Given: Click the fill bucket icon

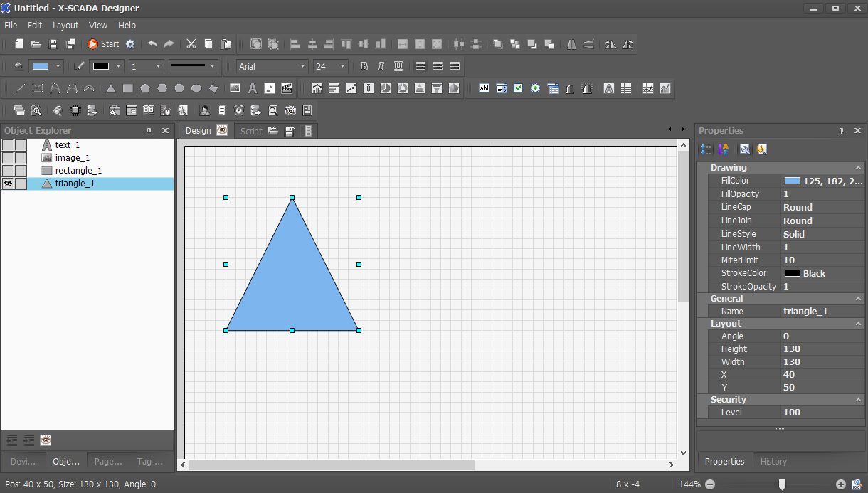Looking at the screenshot, I should tap(18, 66).
